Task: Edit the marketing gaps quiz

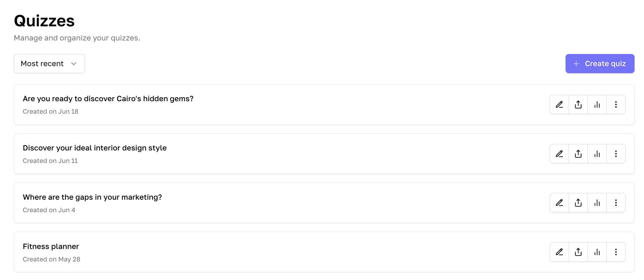Action: pos(559,203)
